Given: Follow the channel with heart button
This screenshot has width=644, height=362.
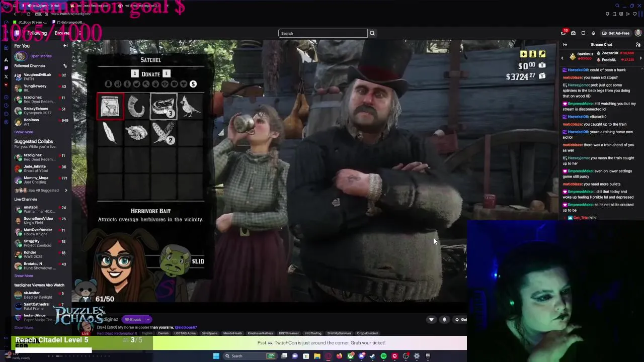Looking at the screenshot, I should [x=431, y=319].
